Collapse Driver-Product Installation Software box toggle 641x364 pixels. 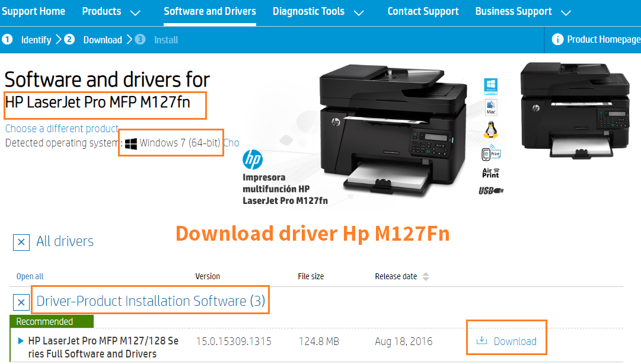coord(21,302)
